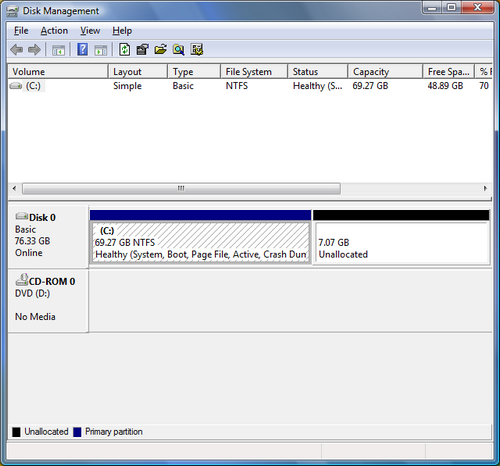
Task: Click the CD-ROM 0 DVD (D:) panel
Action: tap(48, 301)
